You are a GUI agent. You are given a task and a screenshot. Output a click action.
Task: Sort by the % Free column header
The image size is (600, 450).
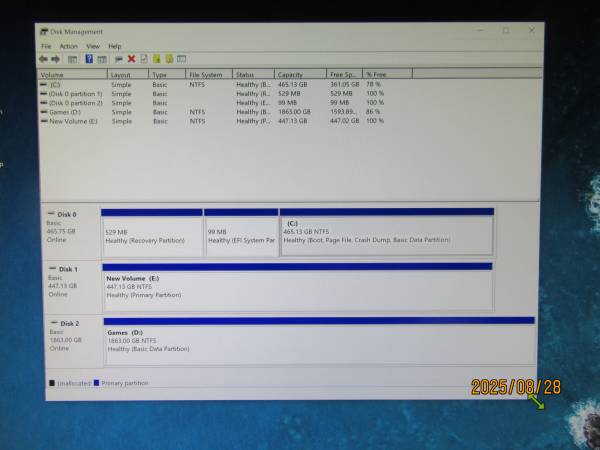click(x=388, y=74)
